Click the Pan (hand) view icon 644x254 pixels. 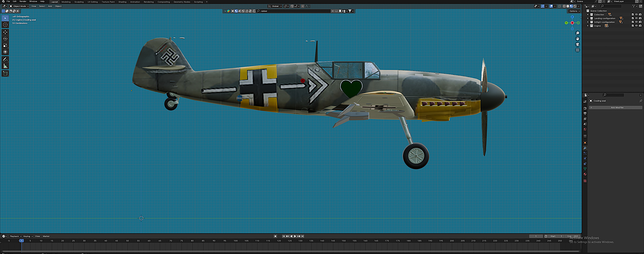pos(578,39)
